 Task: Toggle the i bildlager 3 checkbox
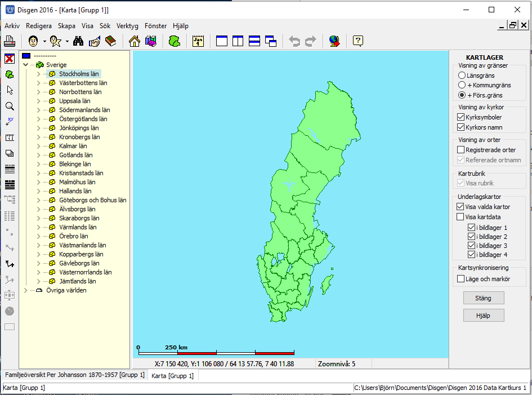[x=471, y=246]
